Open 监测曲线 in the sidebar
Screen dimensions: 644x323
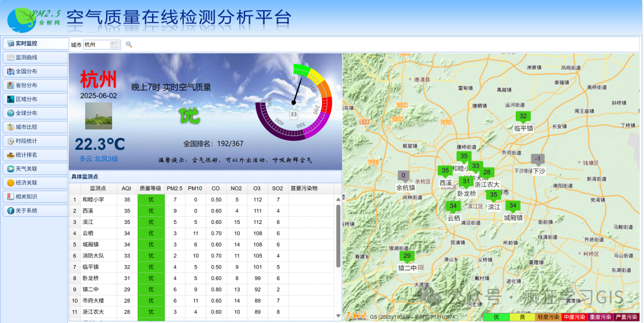pos(34,57)
